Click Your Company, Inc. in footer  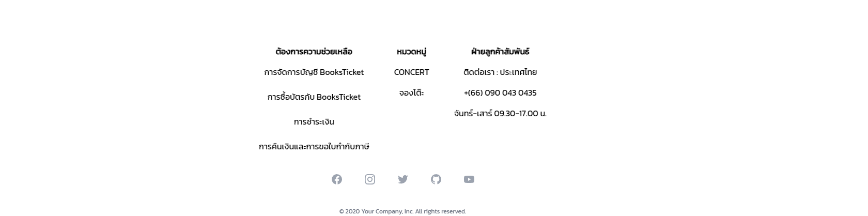(388, 211)
